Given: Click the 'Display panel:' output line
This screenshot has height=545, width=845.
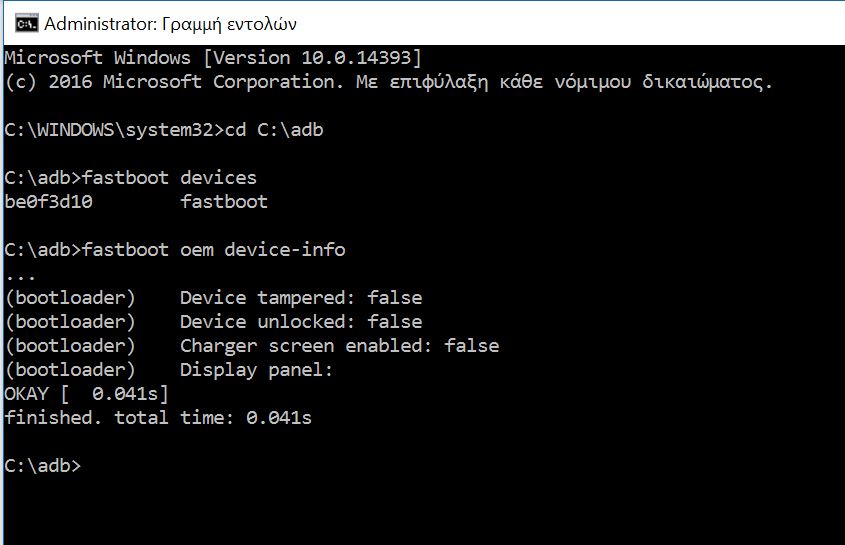Looking at the screenshot, I should (256, 370).
